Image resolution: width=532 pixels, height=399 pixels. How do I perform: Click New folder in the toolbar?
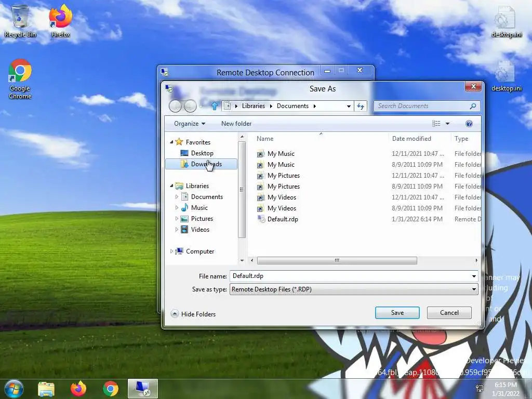pos(236,124)
